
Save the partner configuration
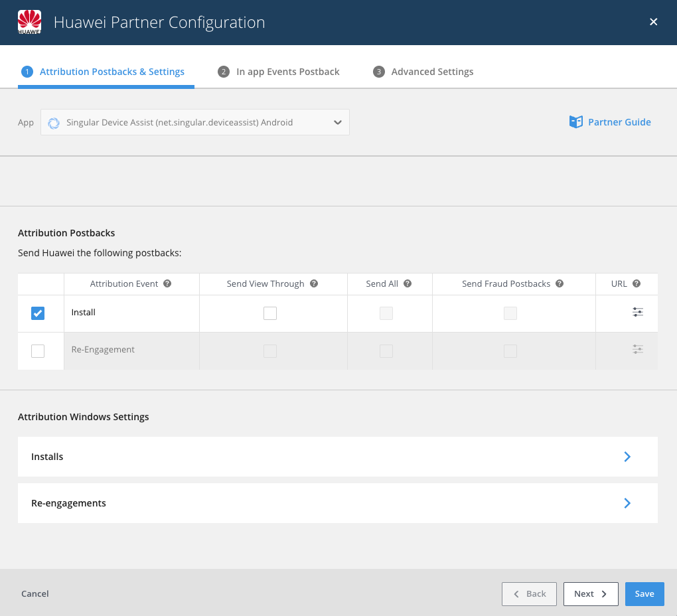click(x=644, y=594)
